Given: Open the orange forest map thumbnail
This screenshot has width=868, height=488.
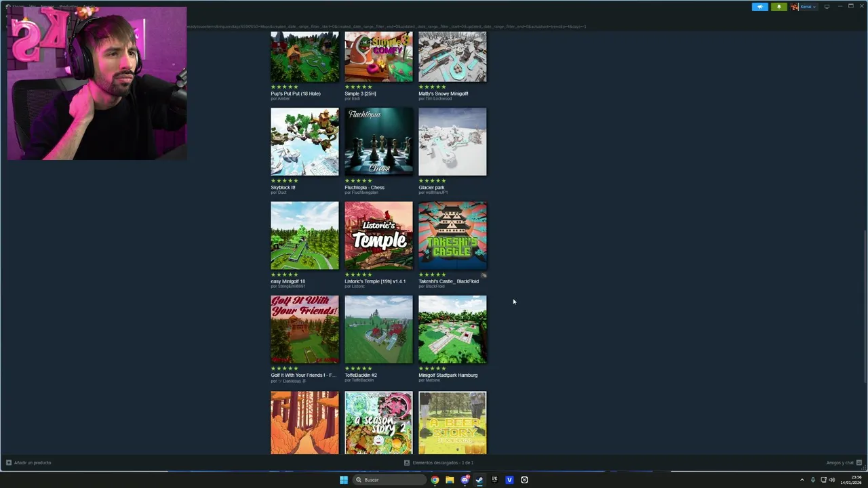Looking at the screenshot, I should [304, 423].
